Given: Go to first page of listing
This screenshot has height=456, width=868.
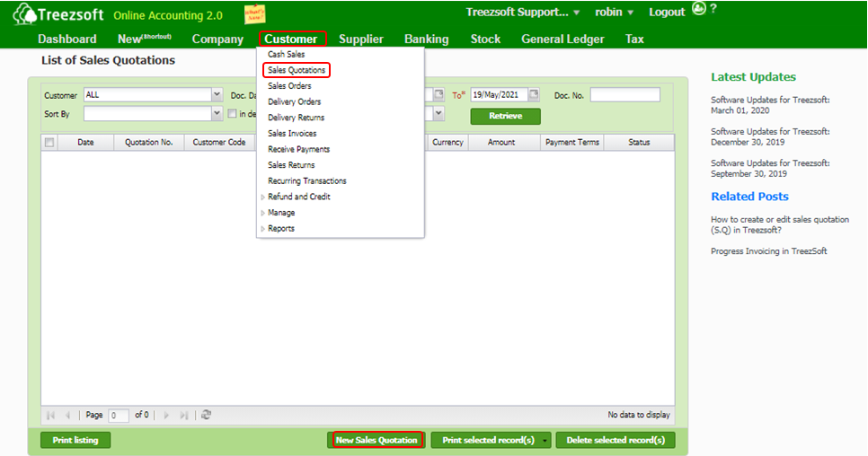Looking at the screenshot, I should pyautogui.click(x=51, y=415).
